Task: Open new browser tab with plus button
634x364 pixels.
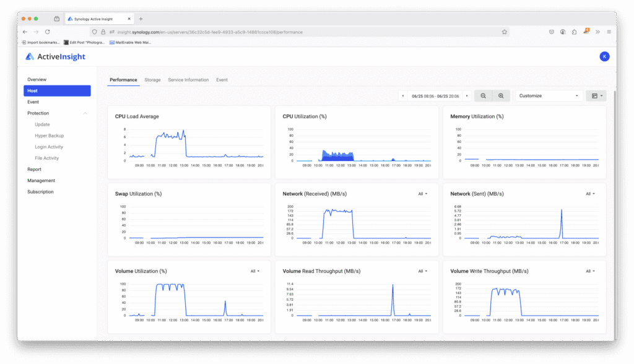Action: tap(141, 19)
